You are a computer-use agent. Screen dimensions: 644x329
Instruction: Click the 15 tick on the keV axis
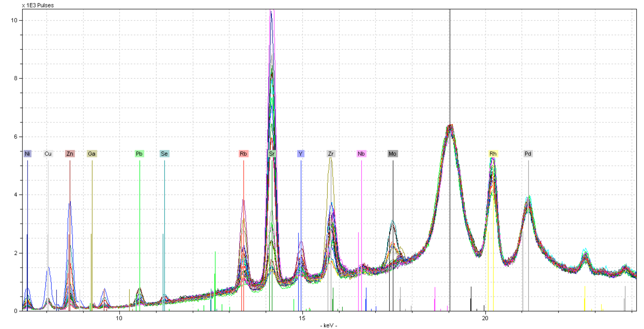pos(302,318)
